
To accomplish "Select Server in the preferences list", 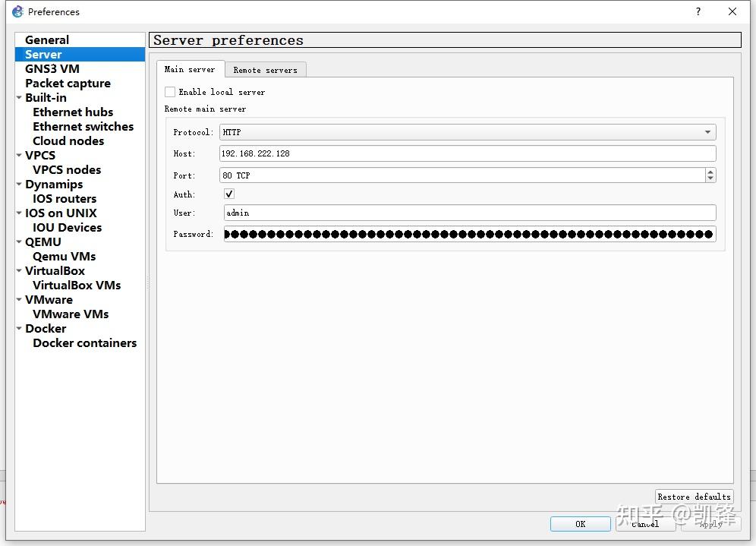I will click(x=80, y=54).
